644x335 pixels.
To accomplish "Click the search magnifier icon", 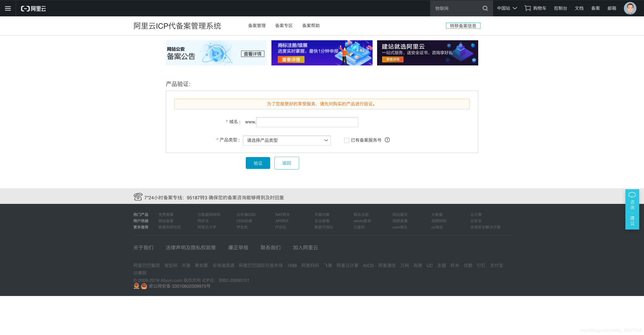I will click(x=485, y=8).
